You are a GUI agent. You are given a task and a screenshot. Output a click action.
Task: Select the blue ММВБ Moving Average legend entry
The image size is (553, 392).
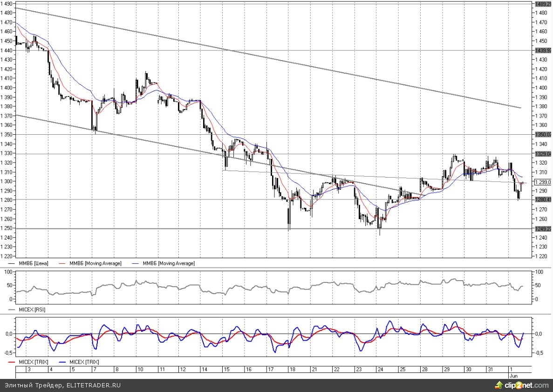pyautogui.click(x=169, y=263)
